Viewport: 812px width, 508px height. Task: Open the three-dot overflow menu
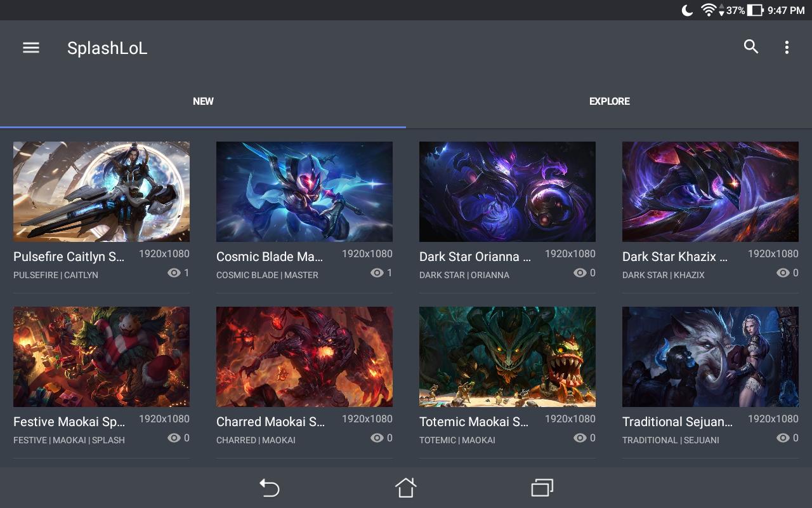click(787, 47)
